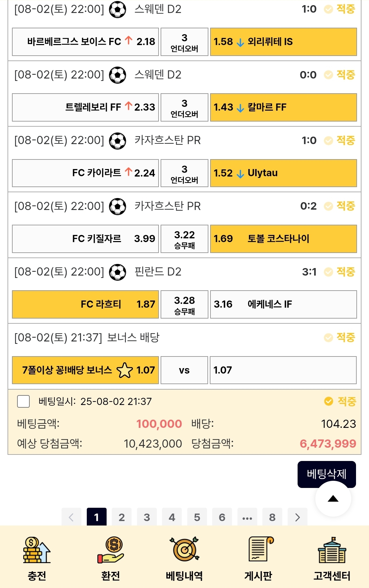The height and width of the screenshot is (588, 369).
Task: Open the 환전 withdrawal hand-coin icon
Action: (x=110, y=550)
